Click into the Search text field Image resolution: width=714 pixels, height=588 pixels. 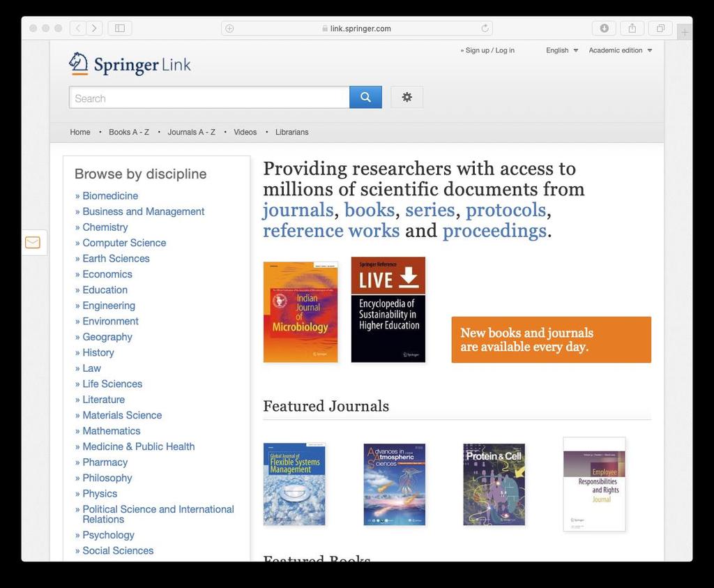(x=209, y=98)
